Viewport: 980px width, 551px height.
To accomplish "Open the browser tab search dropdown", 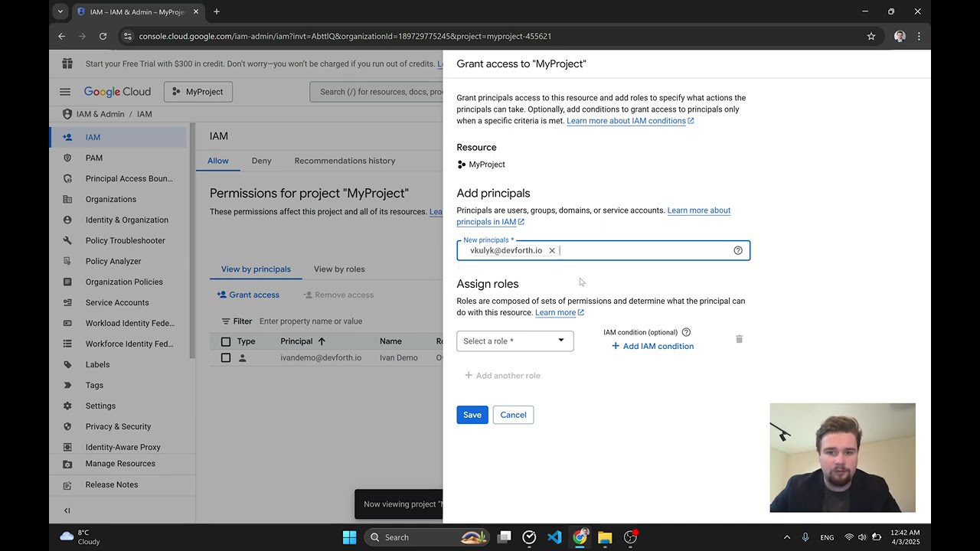I will (x=60, y=11).
